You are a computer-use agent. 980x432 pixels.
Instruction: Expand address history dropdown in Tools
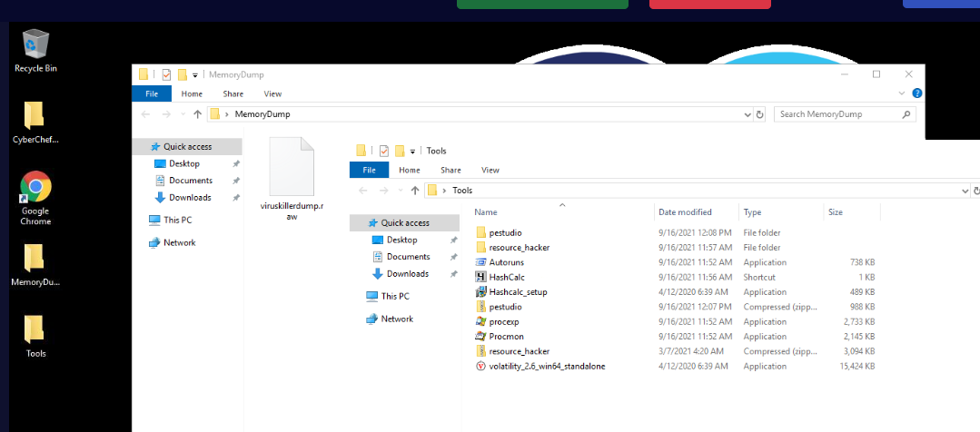point(965,191)
